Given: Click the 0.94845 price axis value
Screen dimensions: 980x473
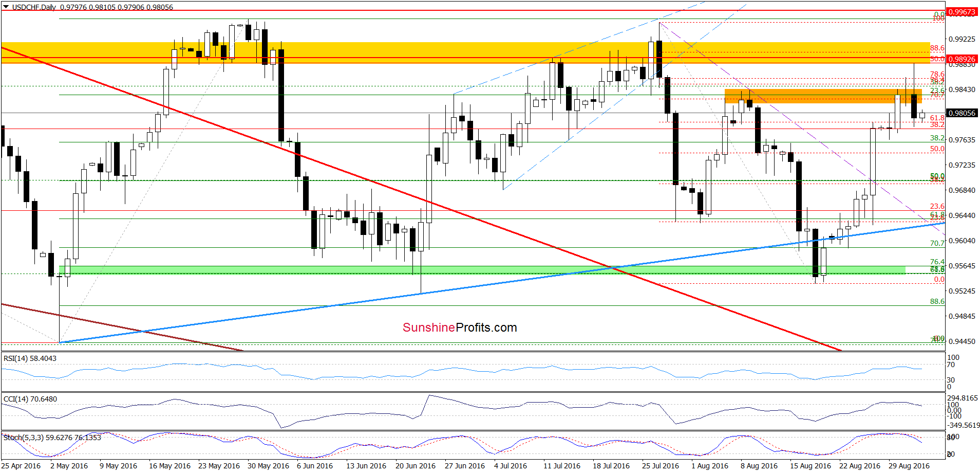Looking at the screenshot, I should pyautogui.click(x=962, y=316).
